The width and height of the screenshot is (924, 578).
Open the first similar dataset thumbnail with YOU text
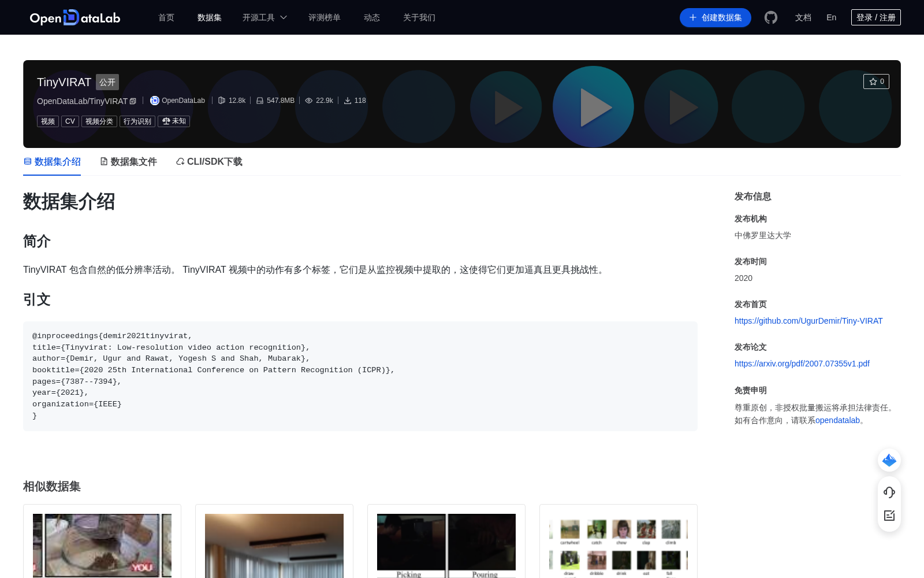102,545
